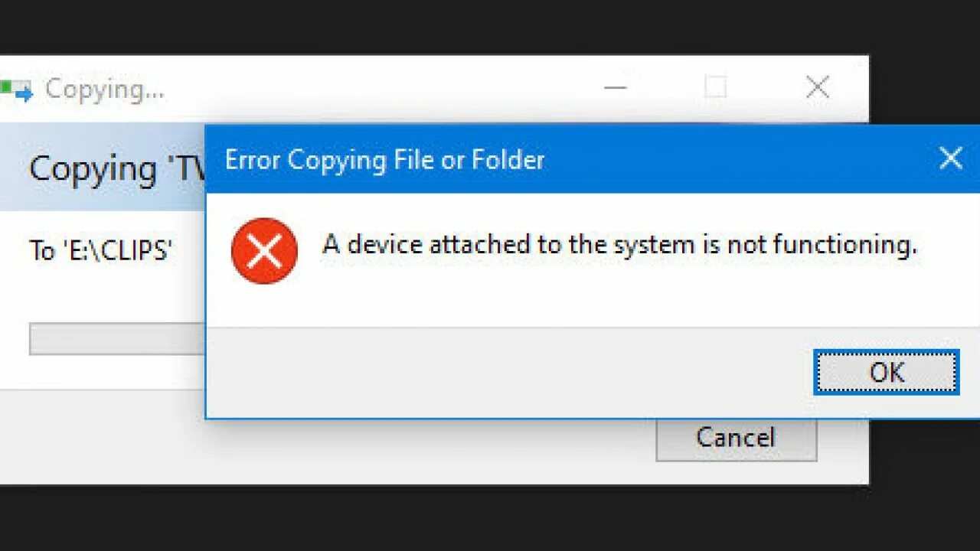
Task: Close the Error Copying File dialog
Action: [950, 158]
